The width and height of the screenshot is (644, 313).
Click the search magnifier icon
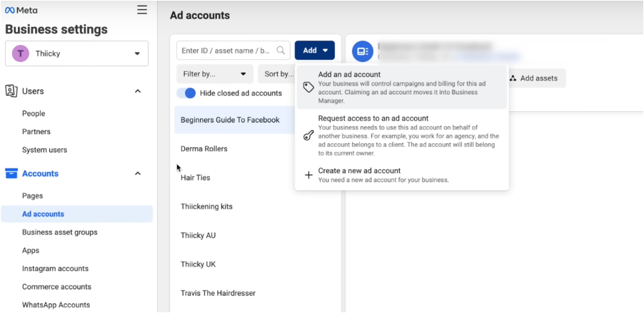(281, 51)
